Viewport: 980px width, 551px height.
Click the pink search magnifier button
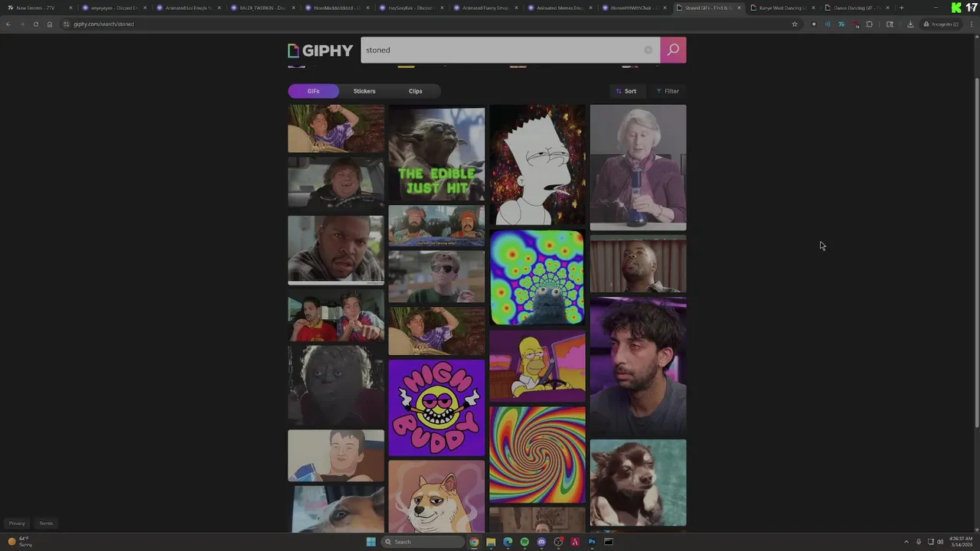(x=673, y=50)
